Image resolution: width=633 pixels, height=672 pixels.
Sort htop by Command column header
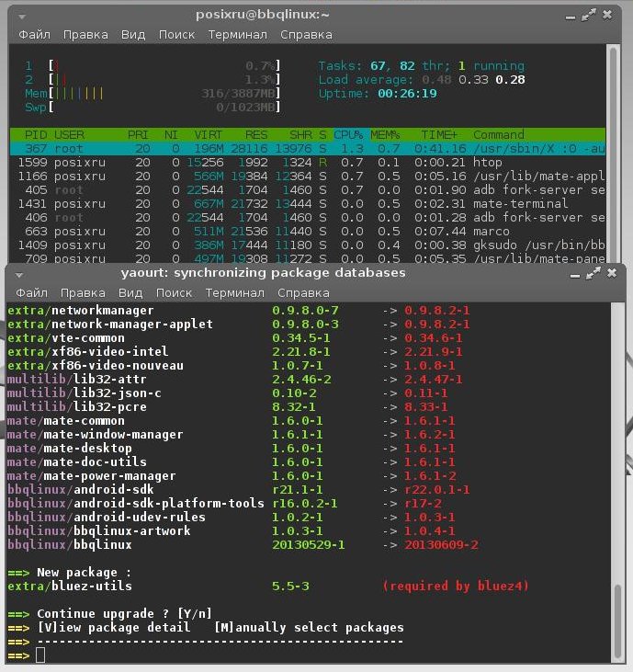pos(499,135)
